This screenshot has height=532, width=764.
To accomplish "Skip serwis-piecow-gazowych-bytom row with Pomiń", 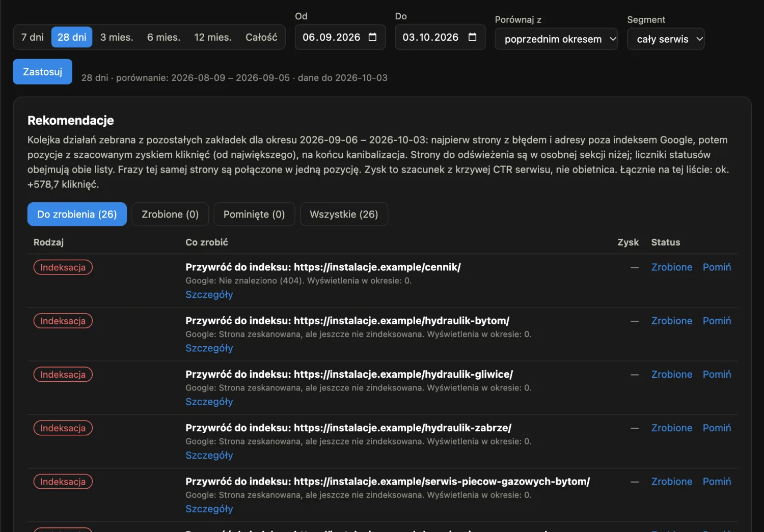I will click(717, 482).
